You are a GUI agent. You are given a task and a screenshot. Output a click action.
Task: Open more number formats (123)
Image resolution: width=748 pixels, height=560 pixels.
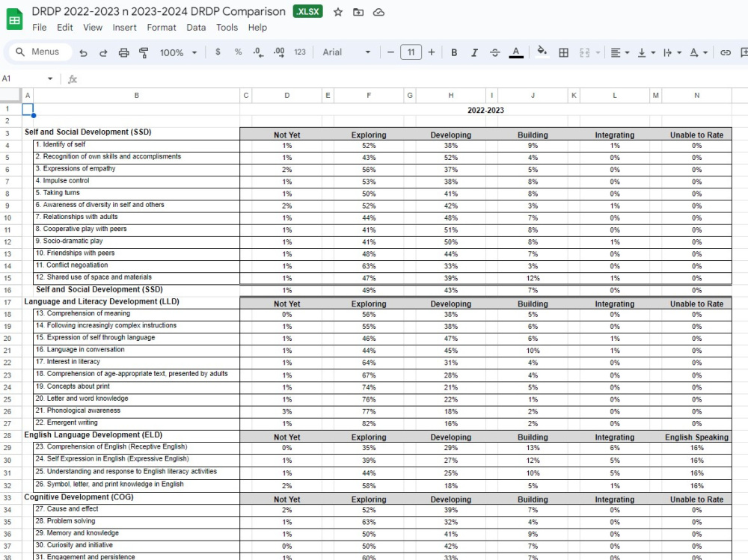click(300, 52)
